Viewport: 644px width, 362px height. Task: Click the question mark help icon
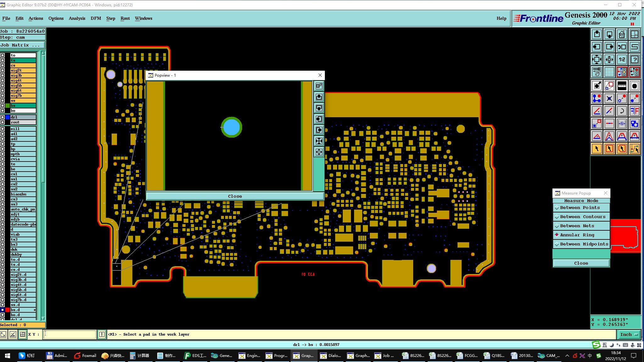[634, 59]
